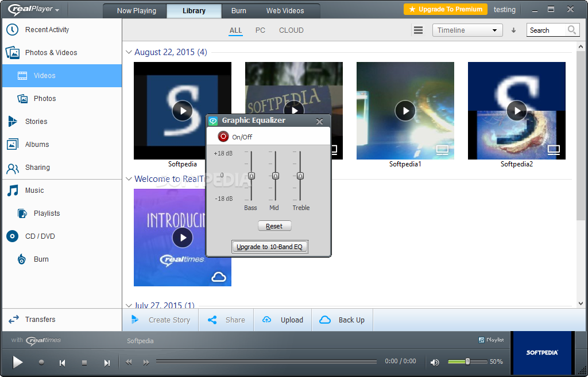Reverse sort order arrow
This screenshot has width=588, height=377.
pyautogui.click(x=514, y=30)
